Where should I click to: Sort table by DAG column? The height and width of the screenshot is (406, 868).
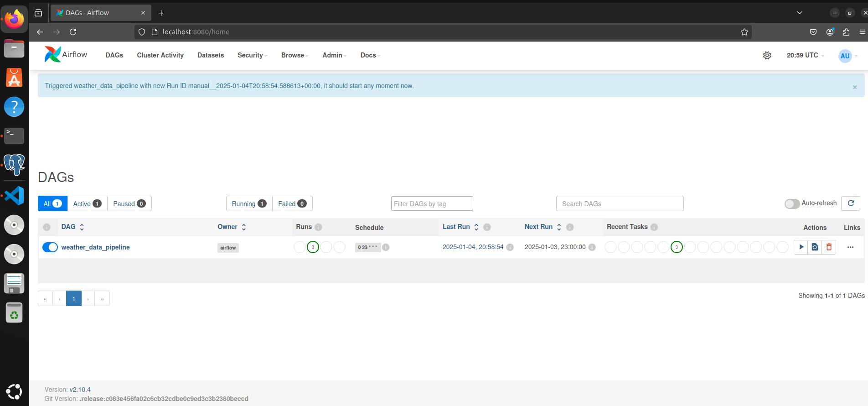click(x=73, y=227)
